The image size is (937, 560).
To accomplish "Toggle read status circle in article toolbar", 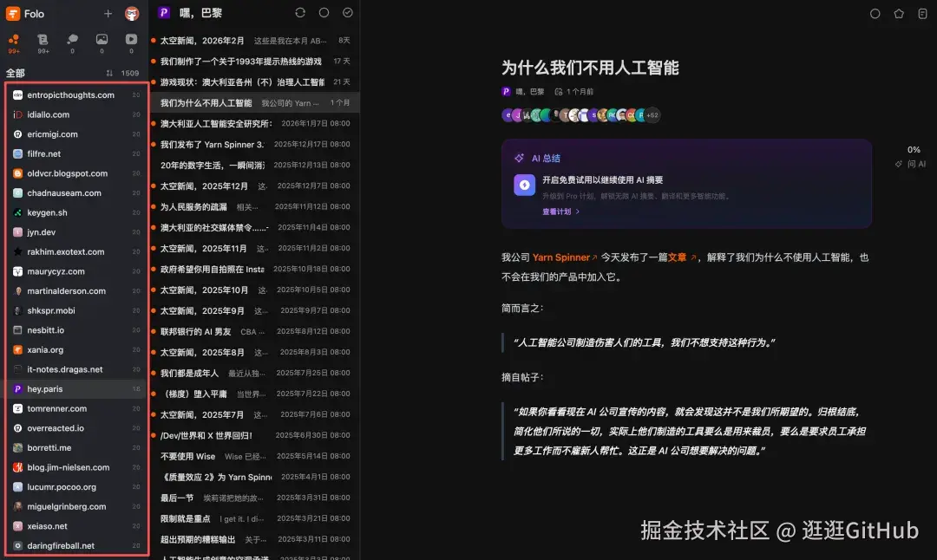I will (x=875, y=13).
